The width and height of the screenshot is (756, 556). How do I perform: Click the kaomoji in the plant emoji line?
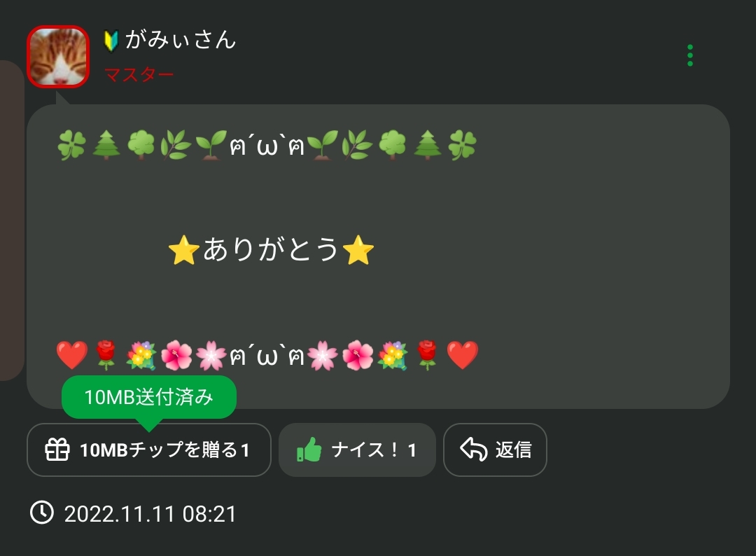point(267,145)
